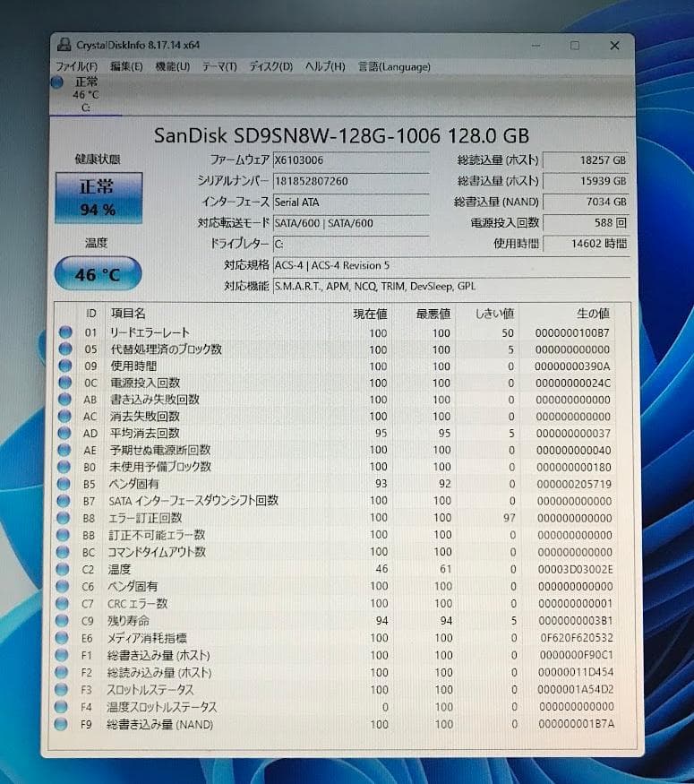Click status icon for 09 使用時間
The height and width of the screenshot is (784, 694).
tap(65, 366)
